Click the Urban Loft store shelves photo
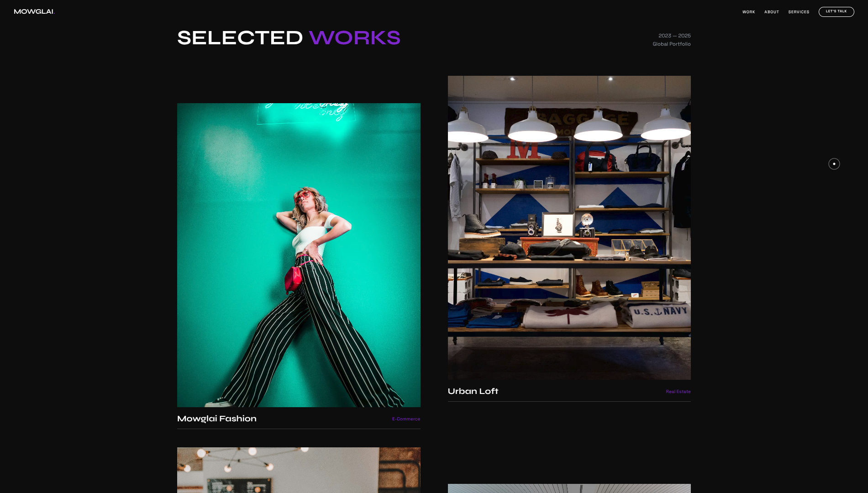Screen dimensions: 868x493 tap(569, 227)
